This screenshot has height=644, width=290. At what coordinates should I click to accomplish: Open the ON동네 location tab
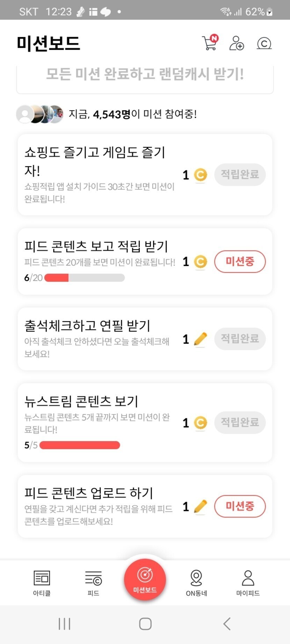(x=196, y=583)
